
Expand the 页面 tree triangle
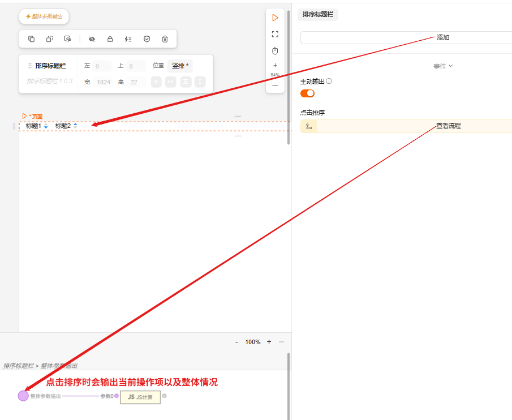point(24,116)
